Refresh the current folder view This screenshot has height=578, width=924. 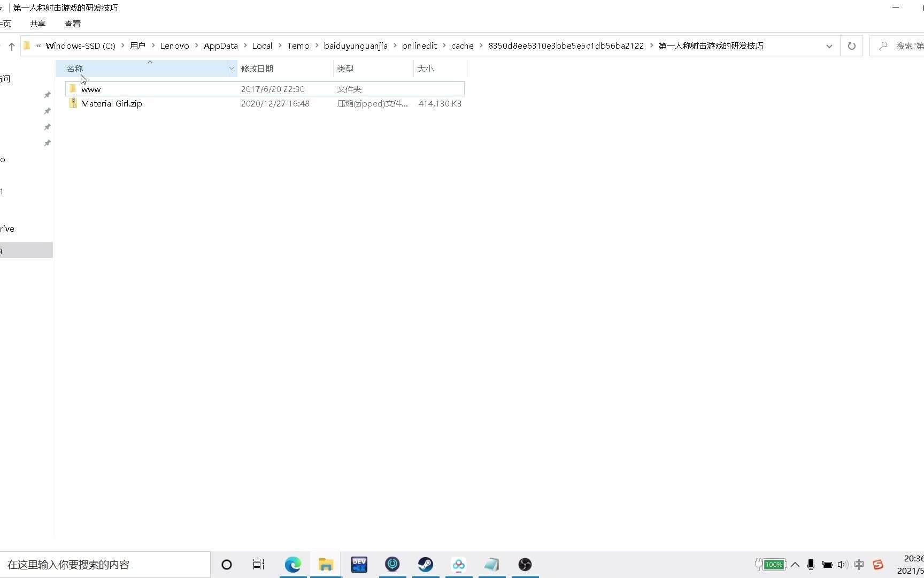coord(851,46)
